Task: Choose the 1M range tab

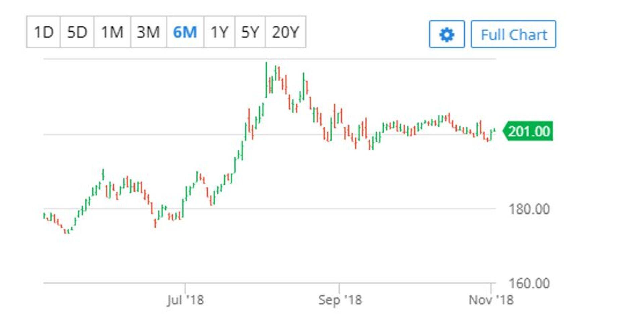Action: [112, 32]
